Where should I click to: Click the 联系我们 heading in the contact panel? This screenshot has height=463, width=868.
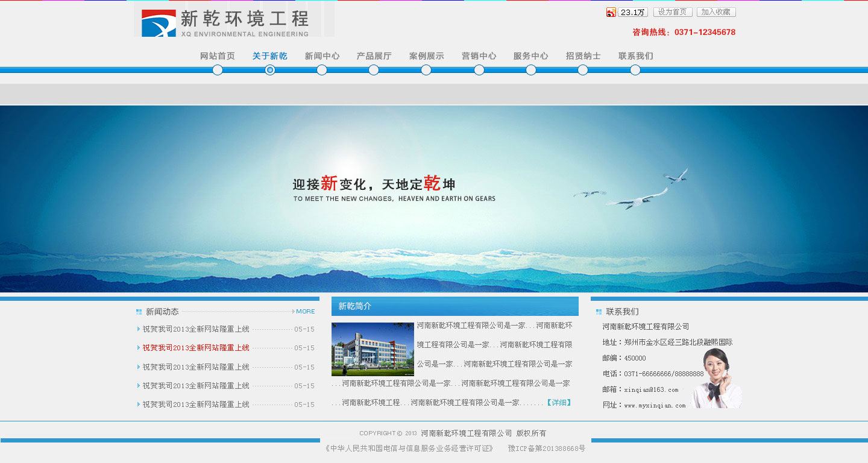(622, 312)
